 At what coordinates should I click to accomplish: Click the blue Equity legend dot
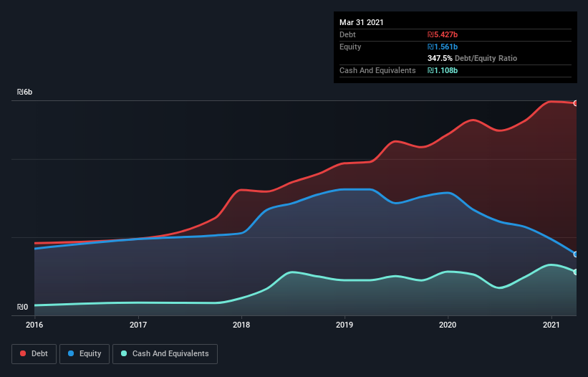[71, 353]
